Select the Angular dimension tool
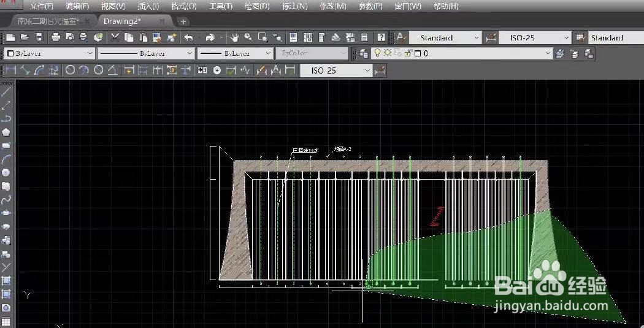 pos(112,70)
